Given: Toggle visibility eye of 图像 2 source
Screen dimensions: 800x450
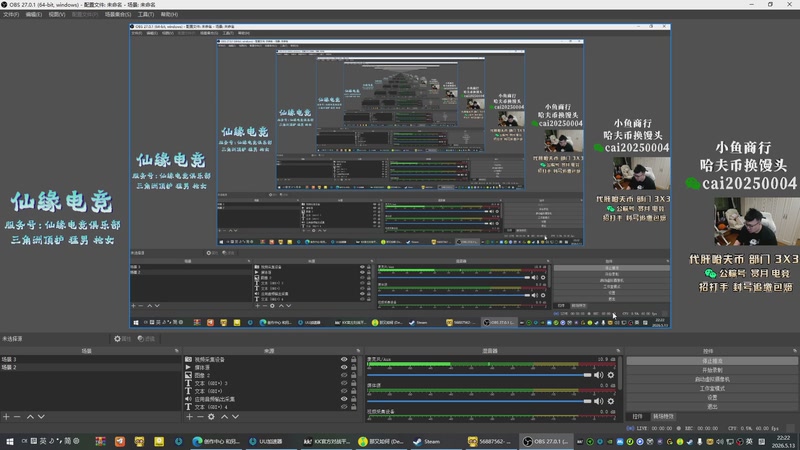Looking at the screenshot, I should tap(344, 375).
